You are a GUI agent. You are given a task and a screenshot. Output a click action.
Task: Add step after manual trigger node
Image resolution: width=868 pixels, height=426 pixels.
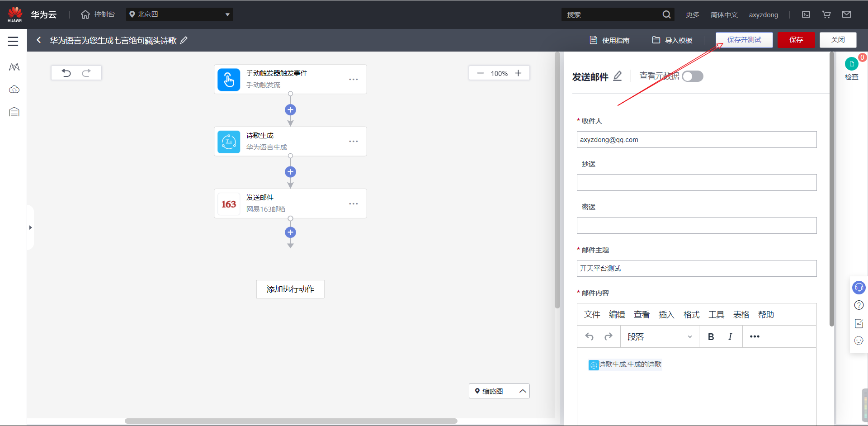click(290, 109)
